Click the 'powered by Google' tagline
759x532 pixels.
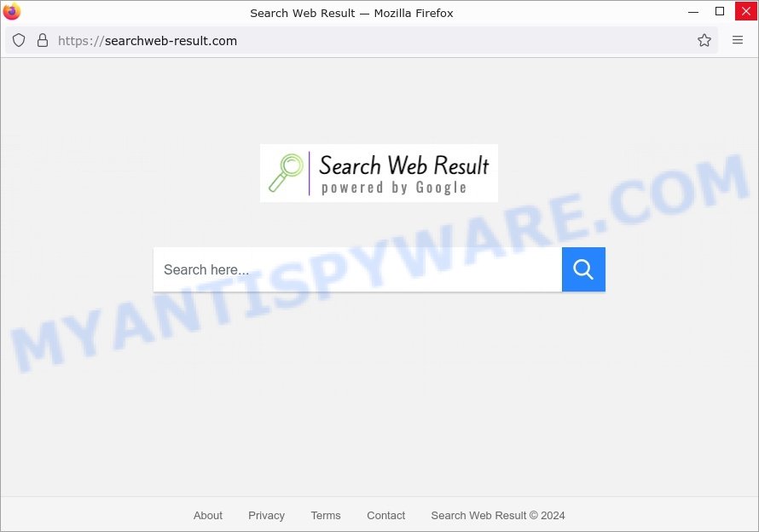point(394,188)
